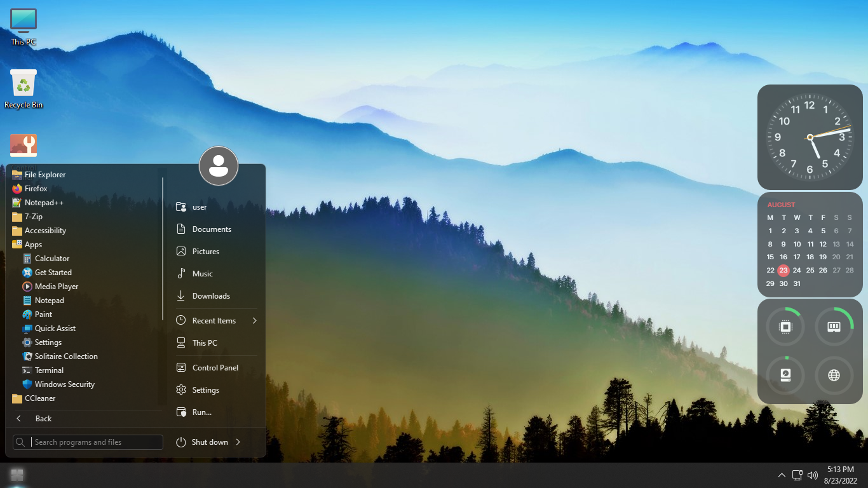Click the disk usage gauge widget
Image resolution: width=868 pixels, height=488 pixels.
[x=786, y=375]
